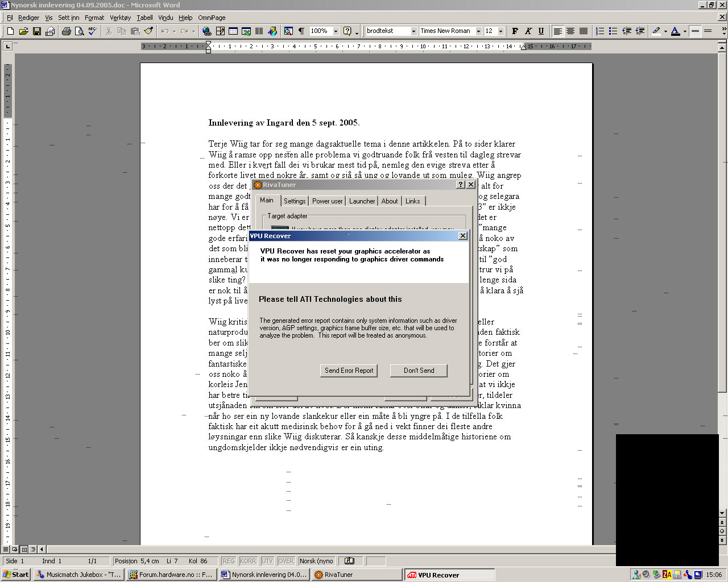
Task: Open the Drawing toolbar icon
Action: 272,31
